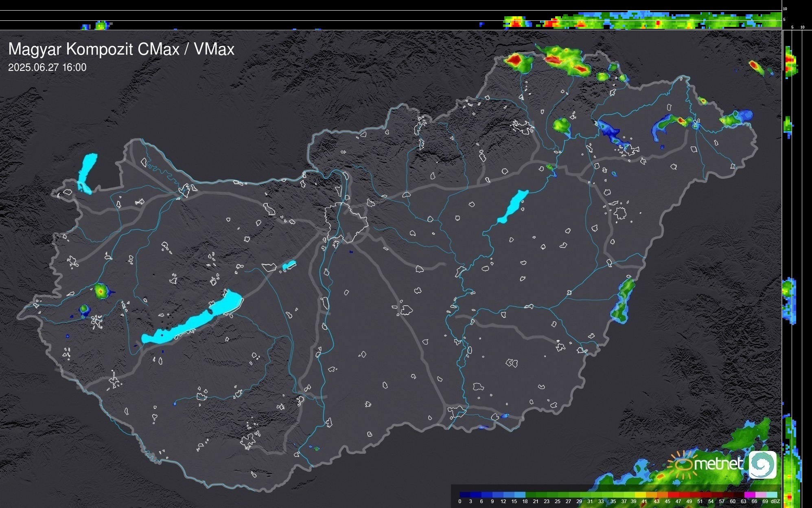Click the pale cyan 69 dBZ legend swatch
812x508 pixels.
coord(771,495)
